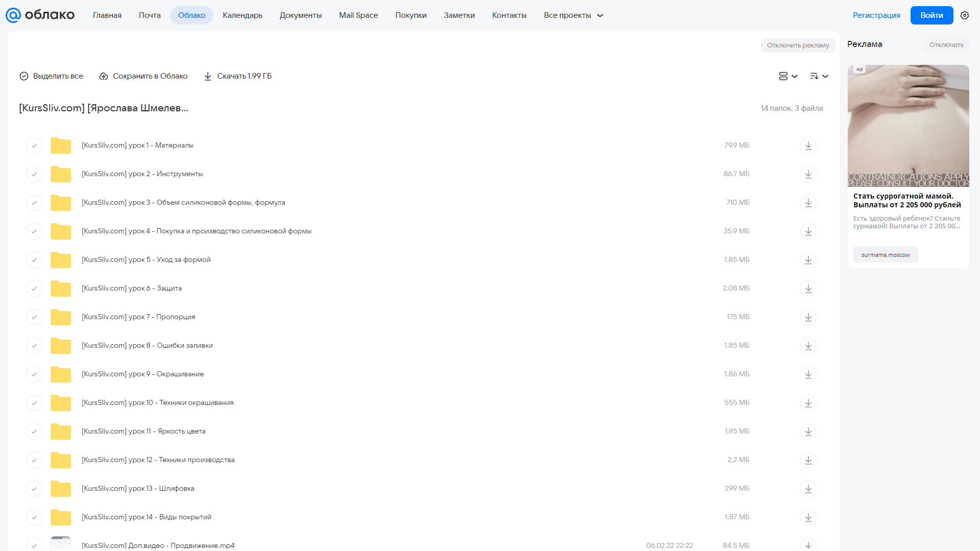Open the surrogate mother ad image
This screenshot has width=980, height=551.
point(908,126)
